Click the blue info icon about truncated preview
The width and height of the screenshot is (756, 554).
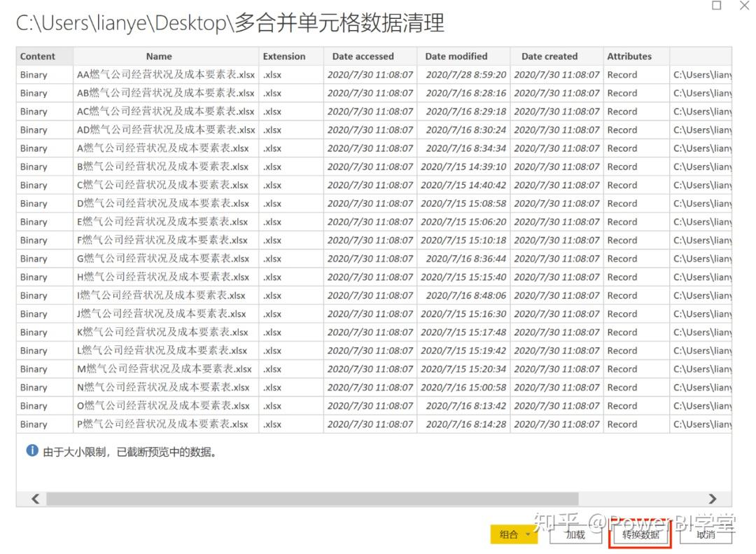click(x=31, y=450)
